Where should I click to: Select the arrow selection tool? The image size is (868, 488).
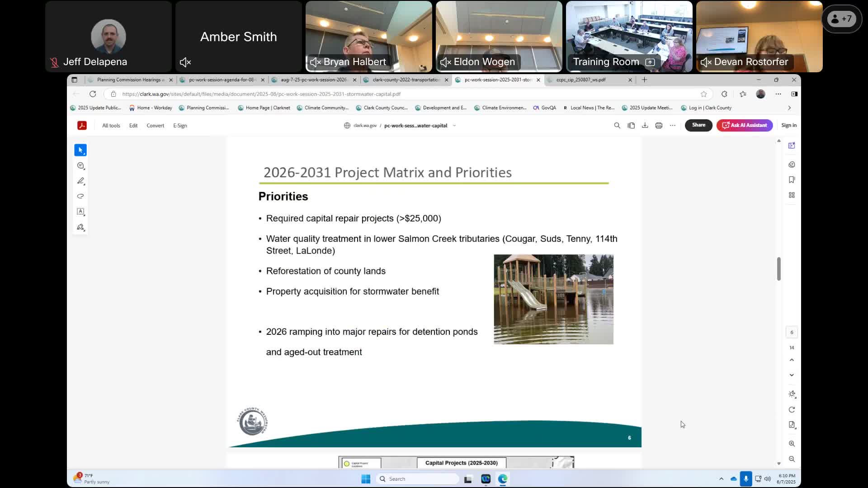click(80, 150)
